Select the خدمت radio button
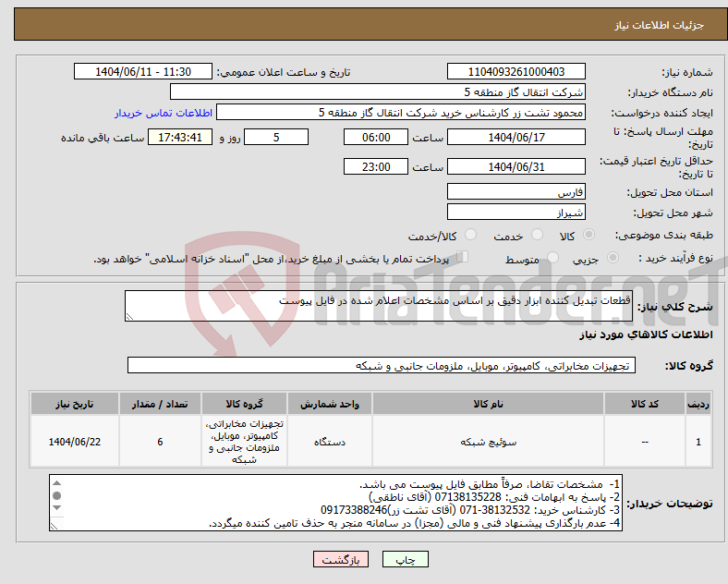Screen dimensions: 728x584 pos(537,235)
